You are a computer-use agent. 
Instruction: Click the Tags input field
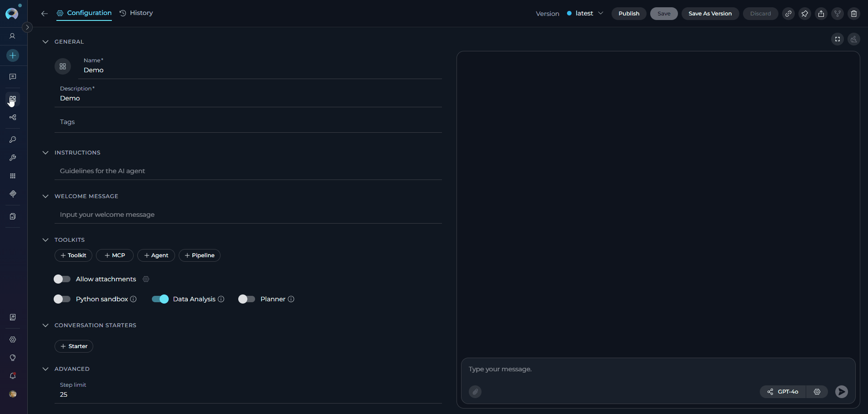coord(248,122)
